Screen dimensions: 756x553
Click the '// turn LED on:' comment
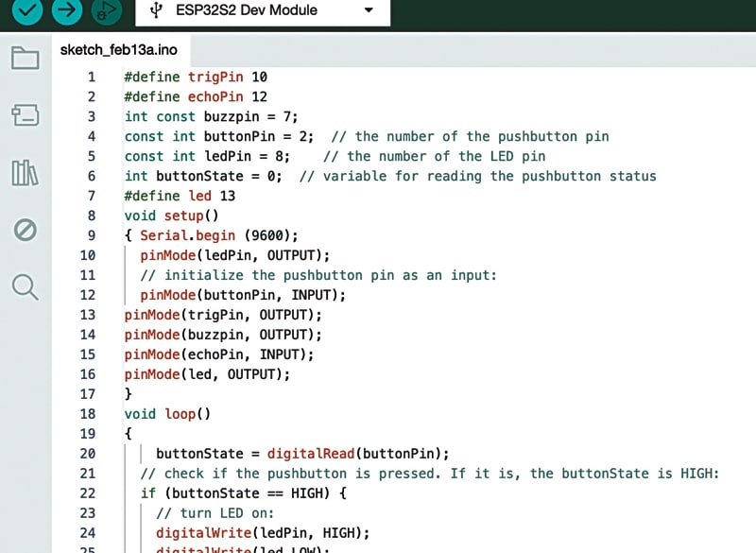click(x=216, y=513)
